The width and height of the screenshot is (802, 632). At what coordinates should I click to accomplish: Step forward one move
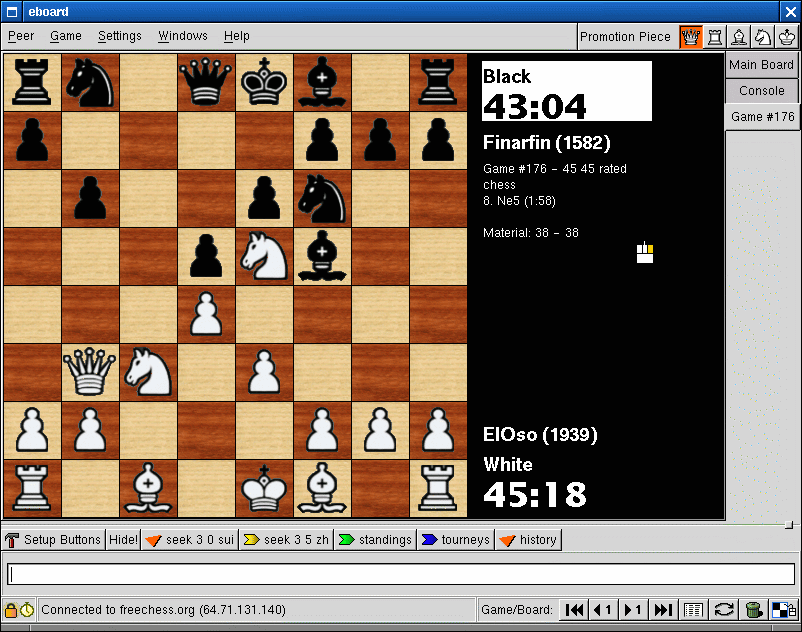pos(633,610)
